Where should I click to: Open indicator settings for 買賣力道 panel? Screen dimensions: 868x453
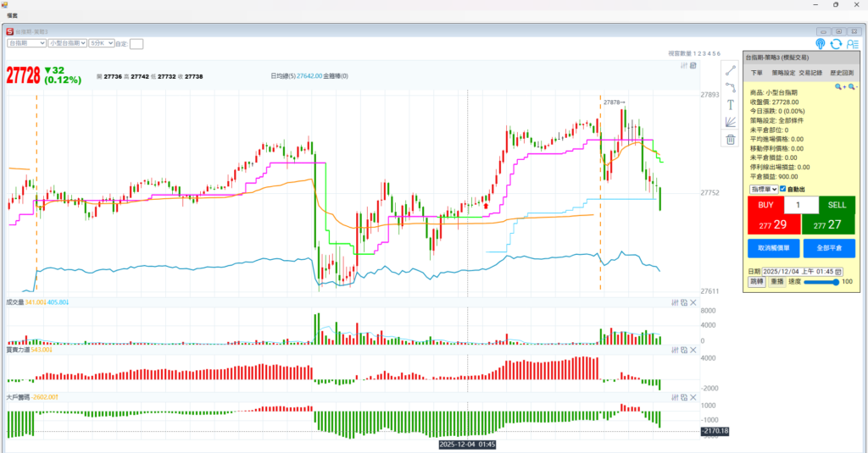tap(675, 349)
